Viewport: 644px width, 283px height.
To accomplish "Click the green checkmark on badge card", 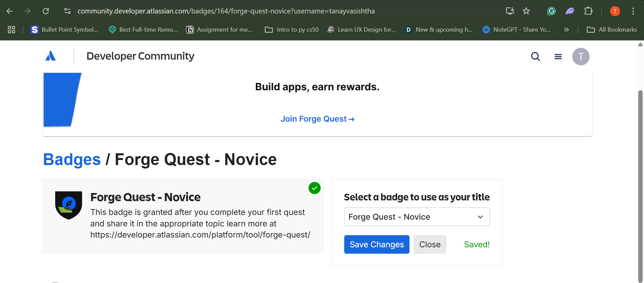I will [x=315, y=188].
